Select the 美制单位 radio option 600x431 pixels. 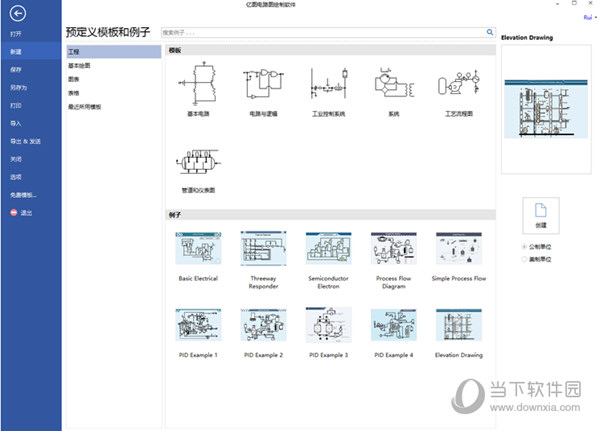[x=525, y=259]
